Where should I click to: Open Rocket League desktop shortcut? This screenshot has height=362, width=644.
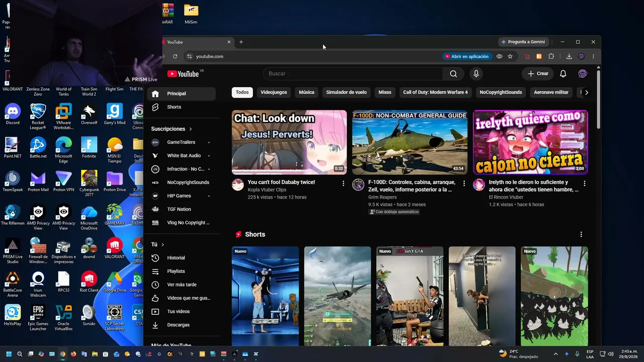(38, 117)
